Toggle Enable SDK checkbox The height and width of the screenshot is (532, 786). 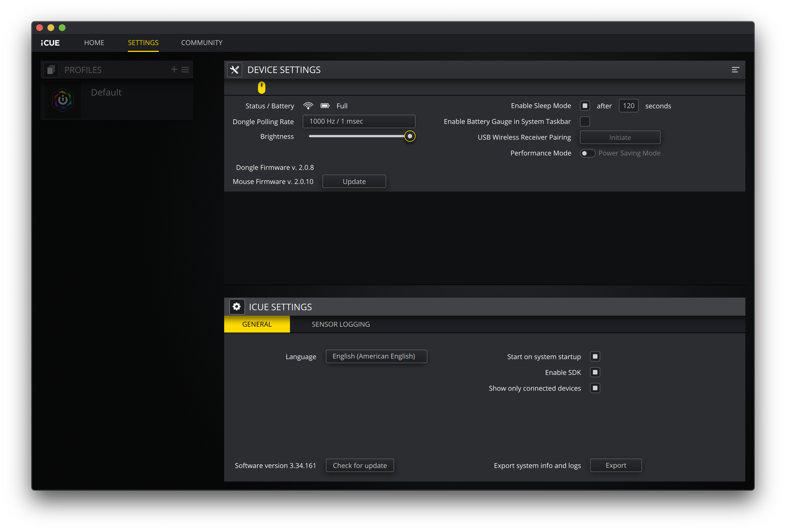[595, 372]
